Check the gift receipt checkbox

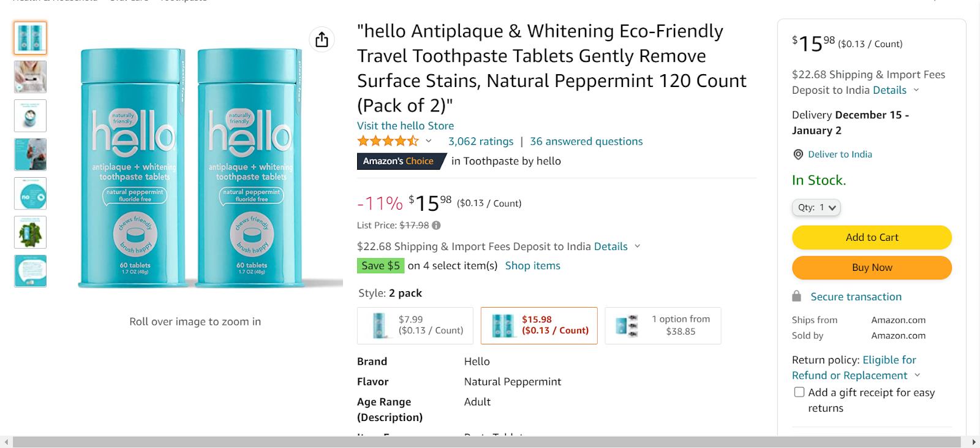tap(799, 392)
